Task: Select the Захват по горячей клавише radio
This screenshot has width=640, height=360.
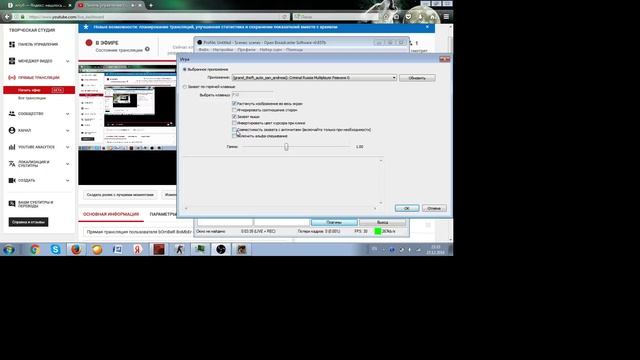Action: tap(185, 87)
